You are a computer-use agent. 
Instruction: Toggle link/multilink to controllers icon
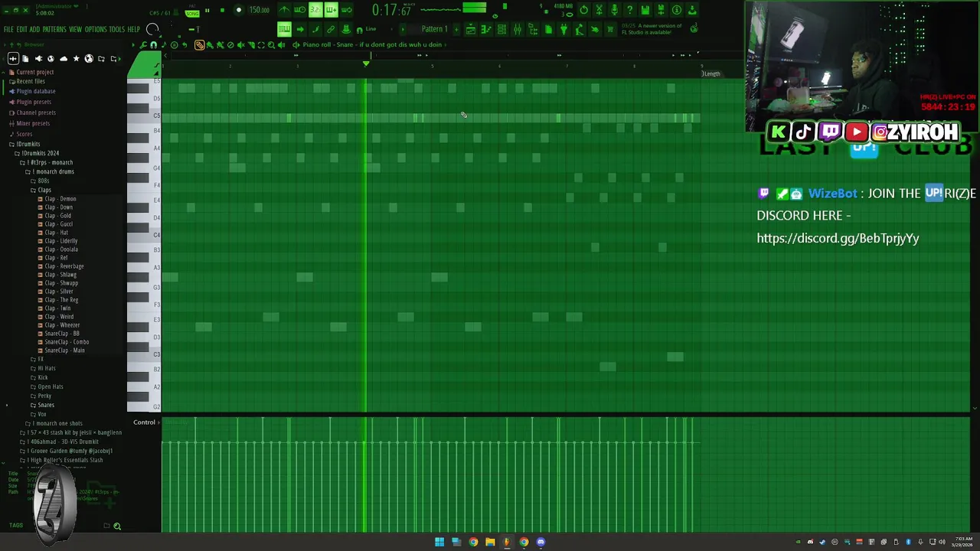click(330, 29)
